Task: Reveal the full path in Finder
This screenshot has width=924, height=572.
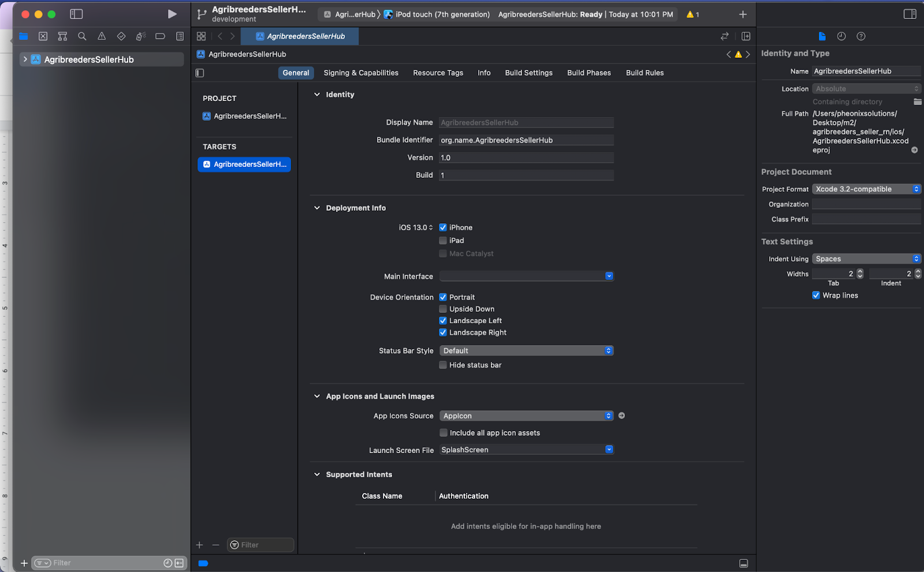Action: tap(915, 150)
